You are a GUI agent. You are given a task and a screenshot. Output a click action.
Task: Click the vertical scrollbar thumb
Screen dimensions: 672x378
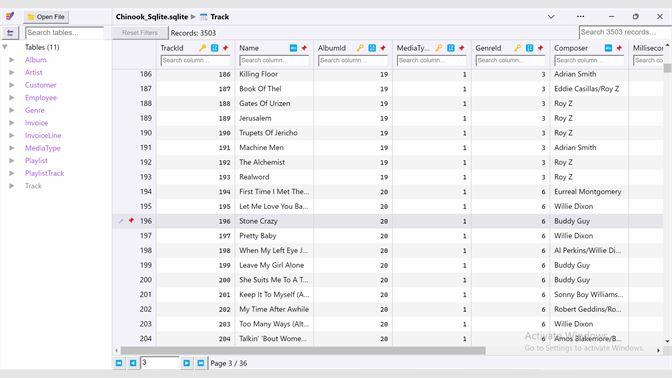coord(667,68)
